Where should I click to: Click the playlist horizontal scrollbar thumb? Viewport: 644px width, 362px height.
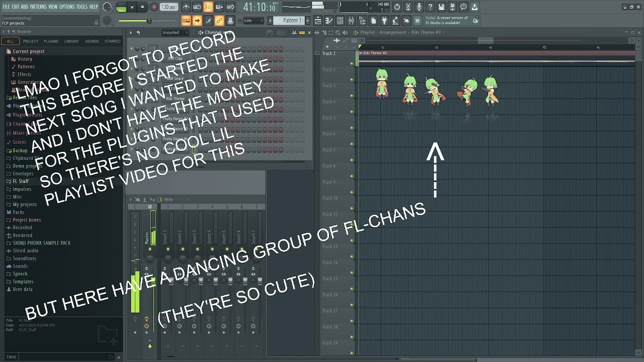click(486, 40)
